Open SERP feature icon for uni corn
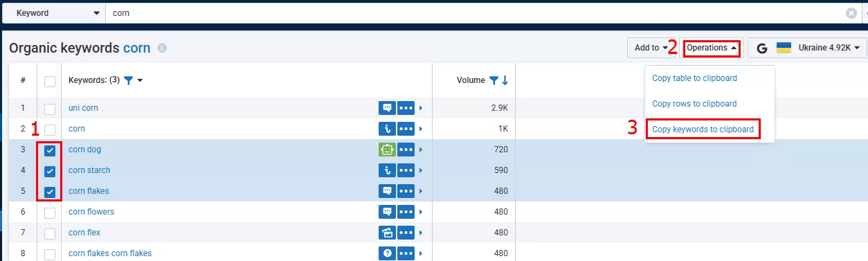This screenshot has width=868, height=261. pos(387,108)
